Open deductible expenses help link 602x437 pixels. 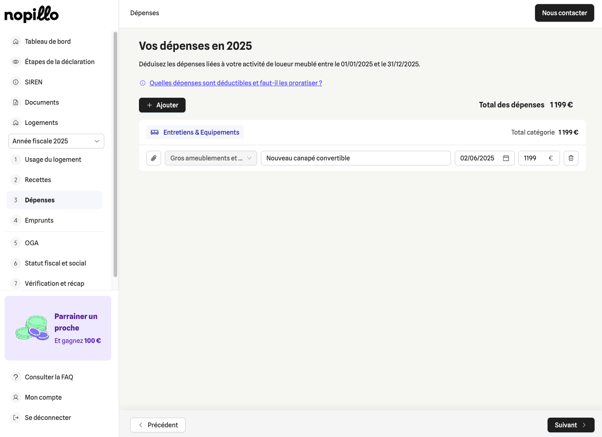click(x=235, y=83)
